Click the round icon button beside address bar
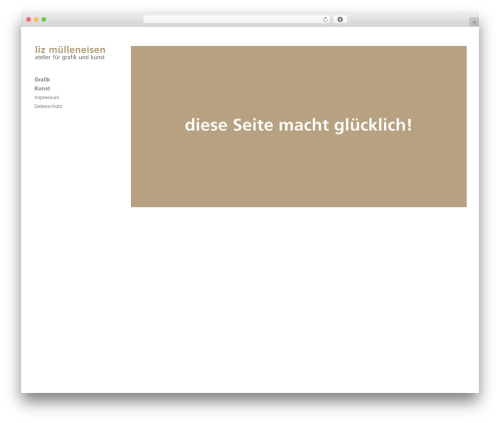 [340, 20]
